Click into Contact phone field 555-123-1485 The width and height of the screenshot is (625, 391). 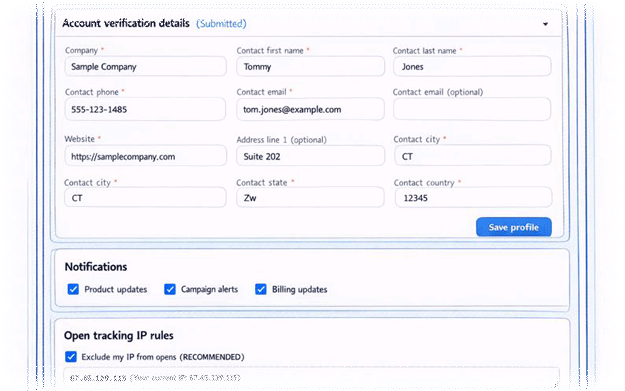[x=145, y=109]
